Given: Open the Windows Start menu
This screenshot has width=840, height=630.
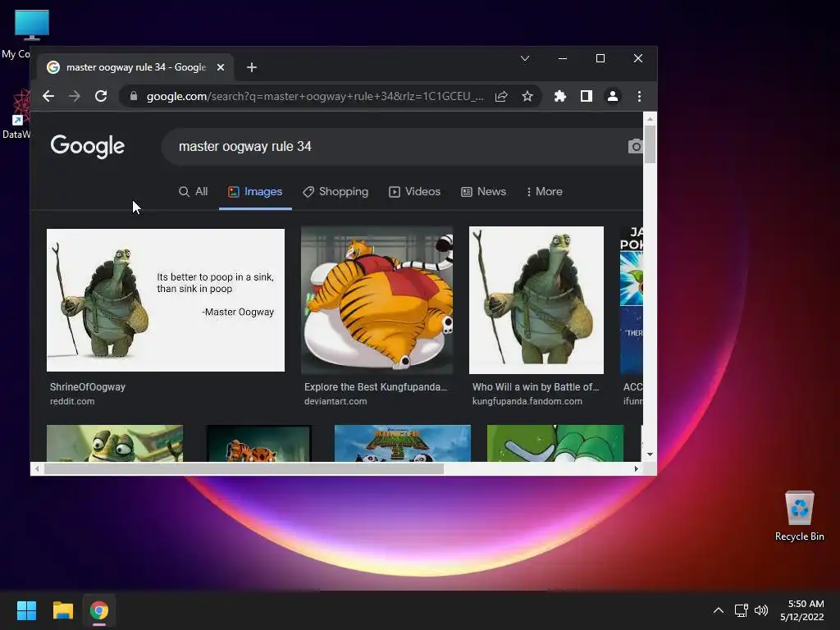Looking at the screenshot, I should 26,610.
